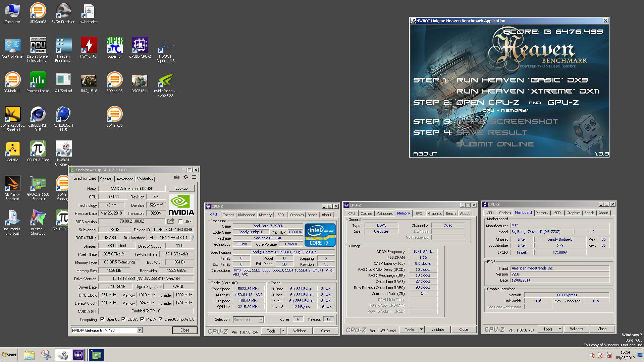Click GPU-Z refresh icon
The width and height of the screenshot is (644, 362).
pyautogui.click(x=185, y=177)
